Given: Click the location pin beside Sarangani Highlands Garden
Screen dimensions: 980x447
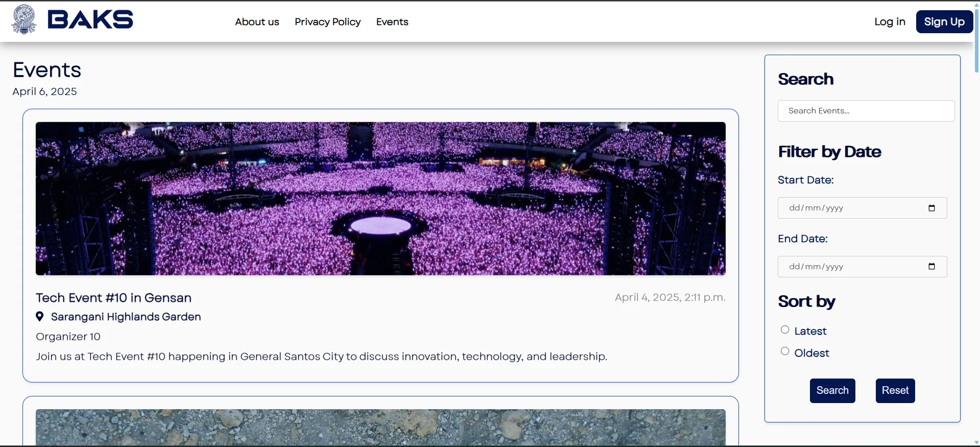Looking at the screenshot, I should tap(40, 317).
